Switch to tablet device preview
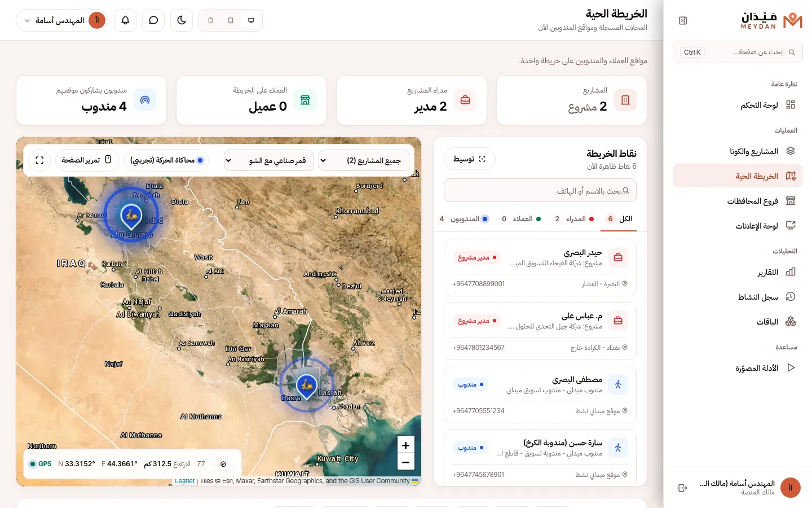 pyautogui.click(x=231, y=20)
